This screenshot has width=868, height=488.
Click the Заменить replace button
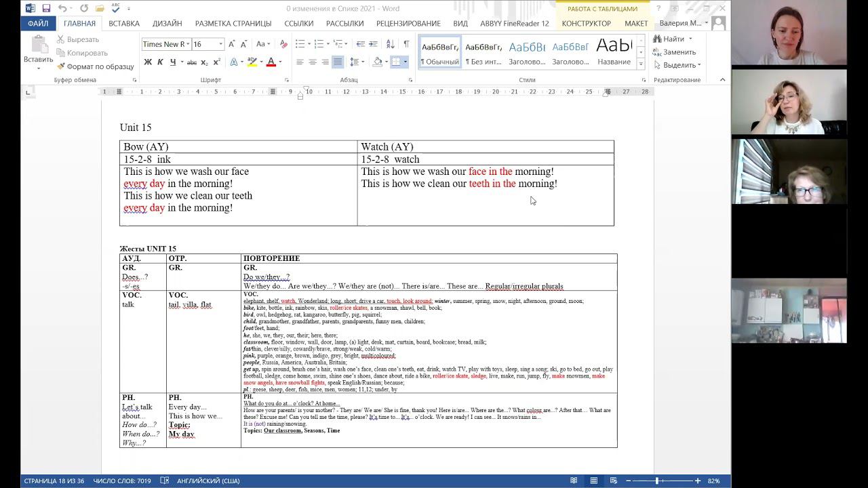tap(675, 52)
